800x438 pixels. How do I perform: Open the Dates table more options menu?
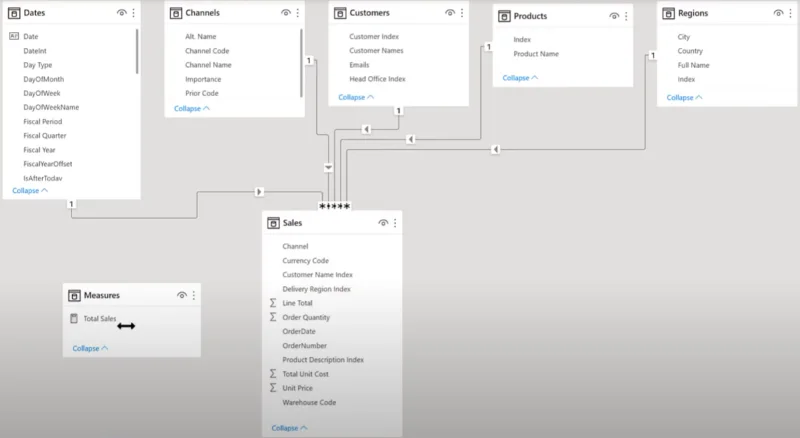tap(134, 13)
